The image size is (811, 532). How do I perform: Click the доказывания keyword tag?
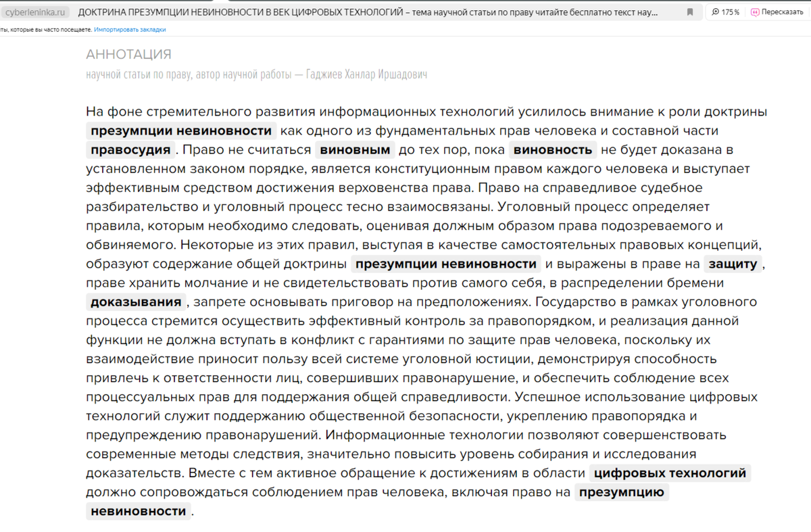(x=136, y=302)
